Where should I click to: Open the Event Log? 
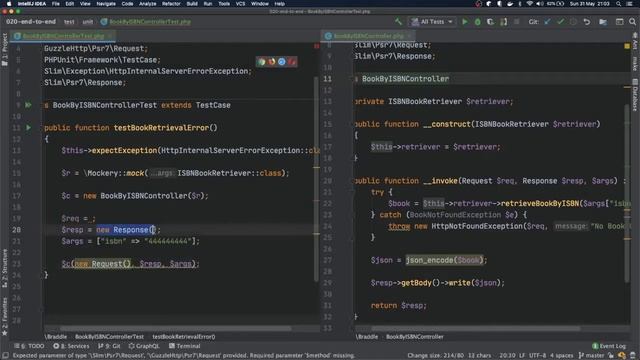609,346
